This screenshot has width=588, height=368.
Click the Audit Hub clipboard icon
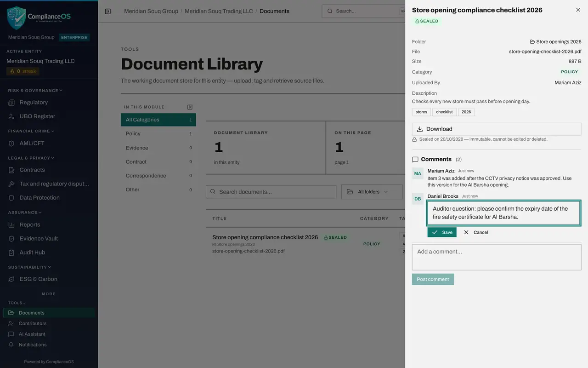tap(11, 253)
